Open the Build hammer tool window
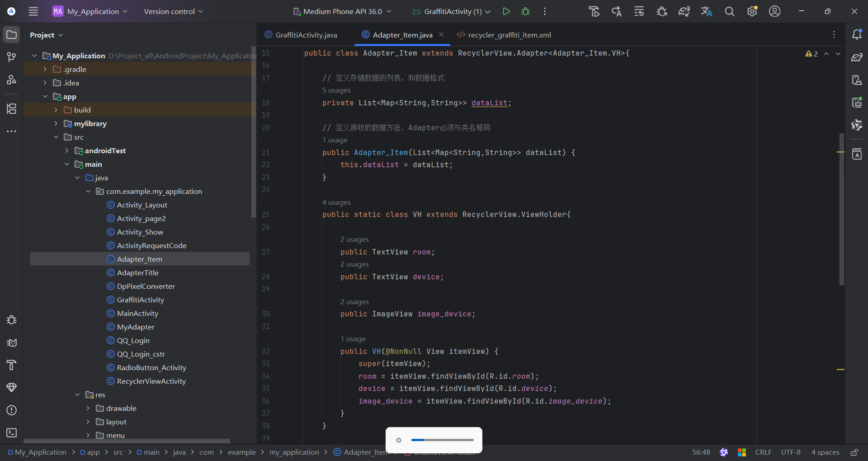 [12, 365]
